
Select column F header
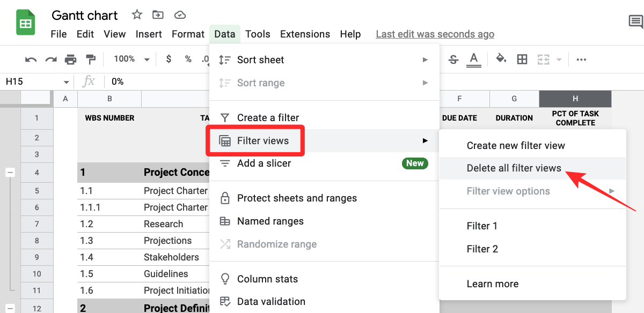[465, 99]
